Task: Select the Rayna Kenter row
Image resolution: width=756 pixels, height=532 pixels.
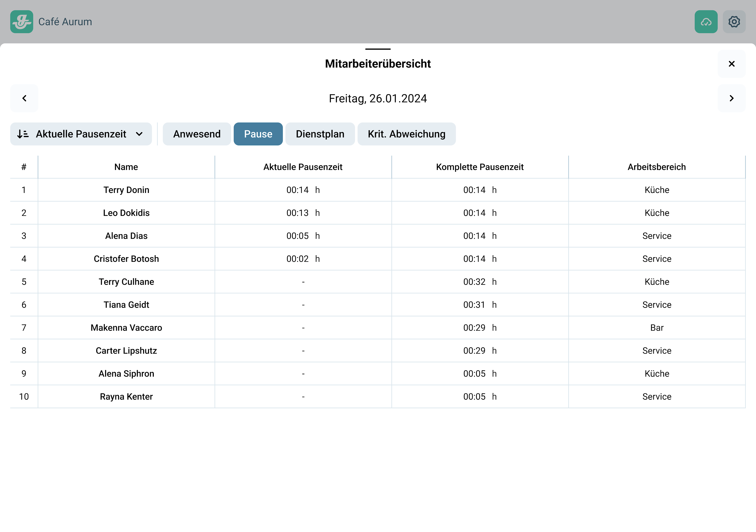Action: tap(126, 397)
